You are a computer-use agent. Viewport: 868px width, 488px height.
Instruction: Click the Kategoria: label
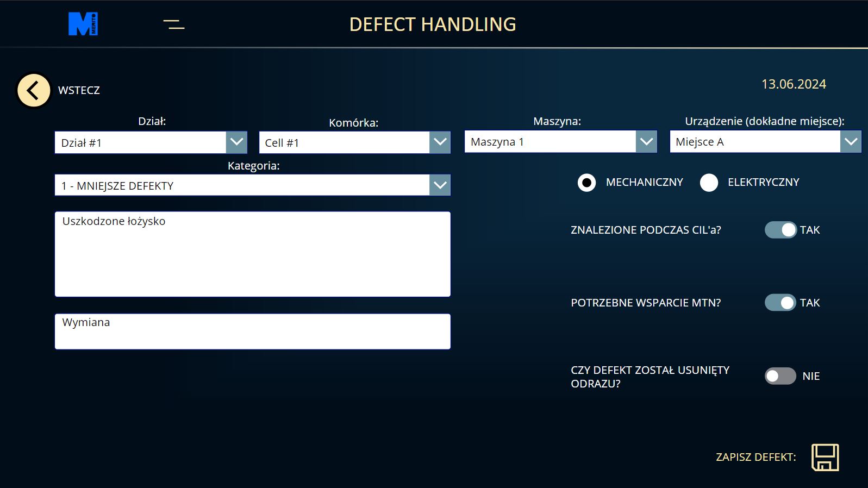tap(254, 166)
